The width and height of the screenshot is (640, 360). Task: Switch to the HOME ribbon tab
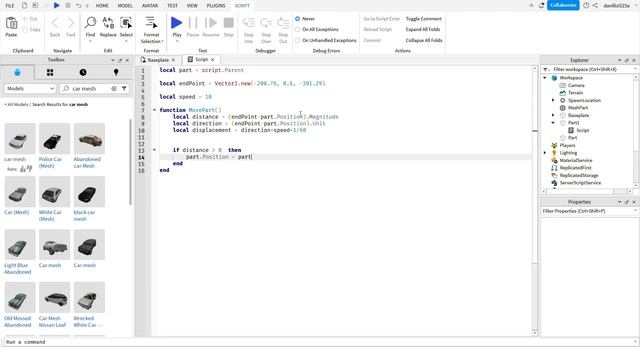102,6
